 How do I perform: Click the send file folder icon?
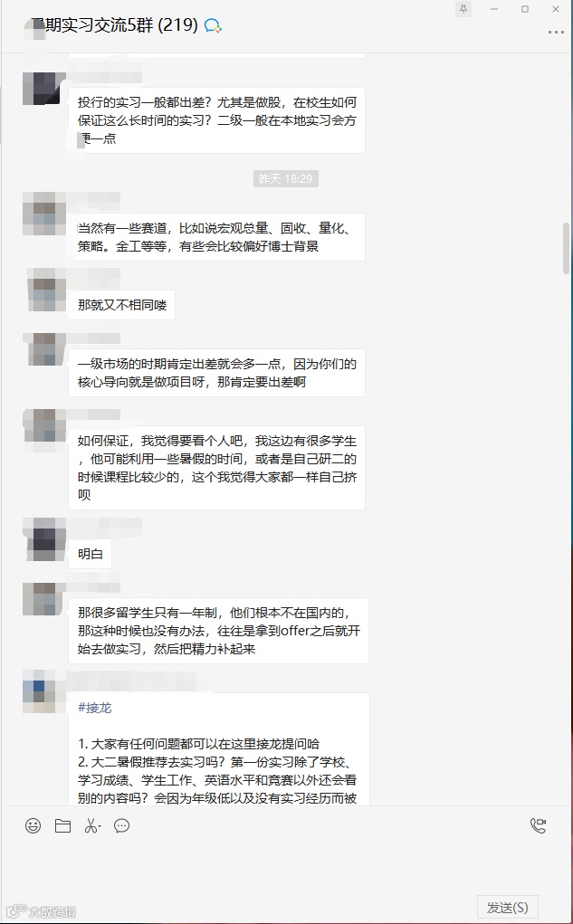click(x=62, y=825)
